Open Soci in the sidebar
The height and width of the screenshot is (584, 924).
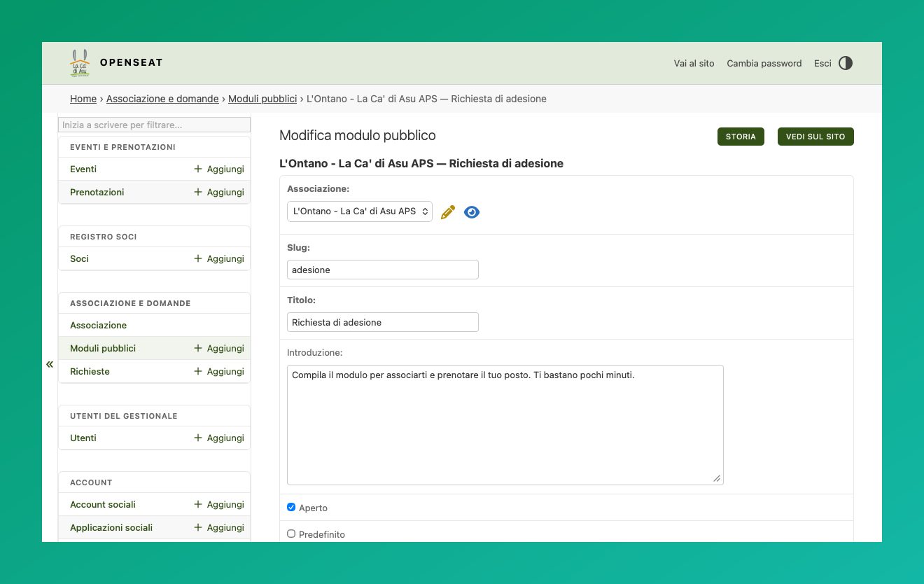[79, 258]
